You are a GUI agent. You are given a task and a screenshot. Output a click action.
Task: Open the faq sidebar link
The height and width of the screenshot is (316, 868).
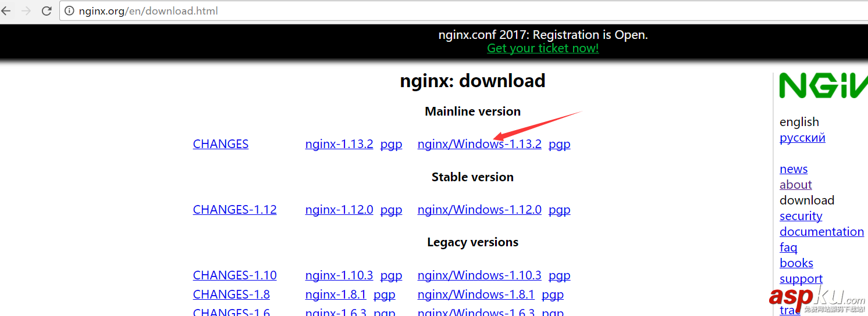[x=788, y=247]
